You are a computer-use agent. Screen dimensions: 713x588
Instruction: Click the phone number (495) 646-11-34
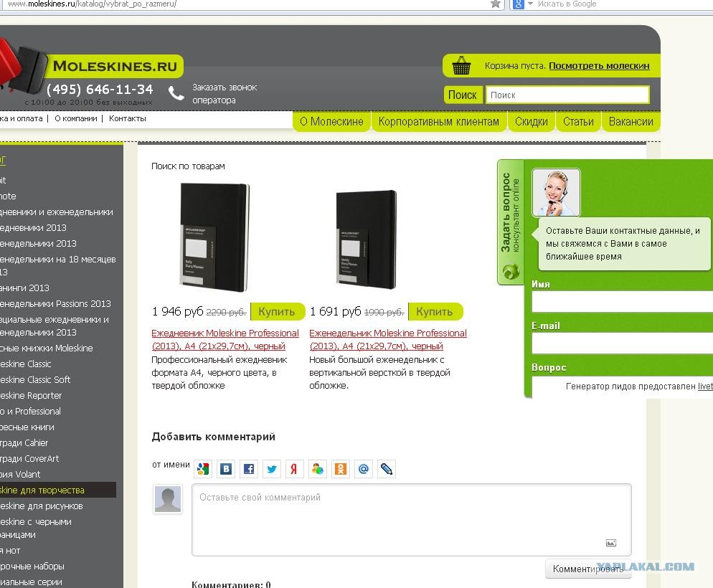100,89
